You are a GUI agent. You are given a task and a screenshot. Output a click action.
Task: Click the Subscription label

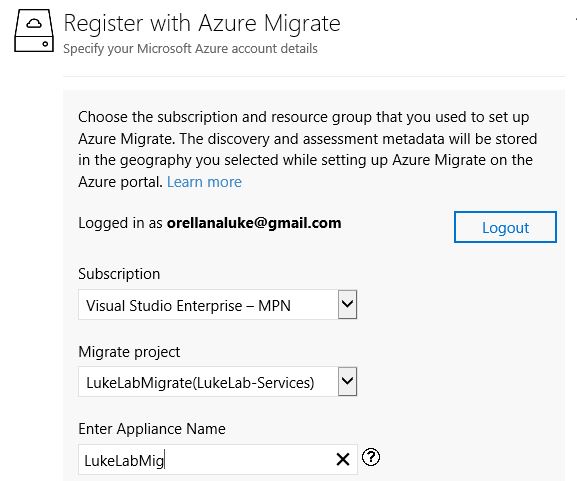[x=119, y=274]
